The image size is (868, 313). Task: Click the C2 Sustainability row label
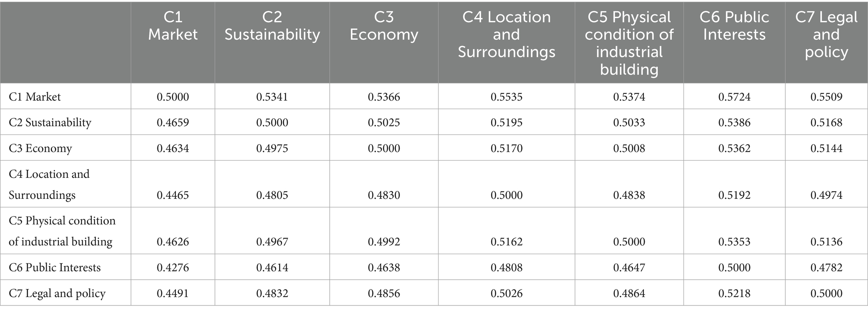coord(50,123)
